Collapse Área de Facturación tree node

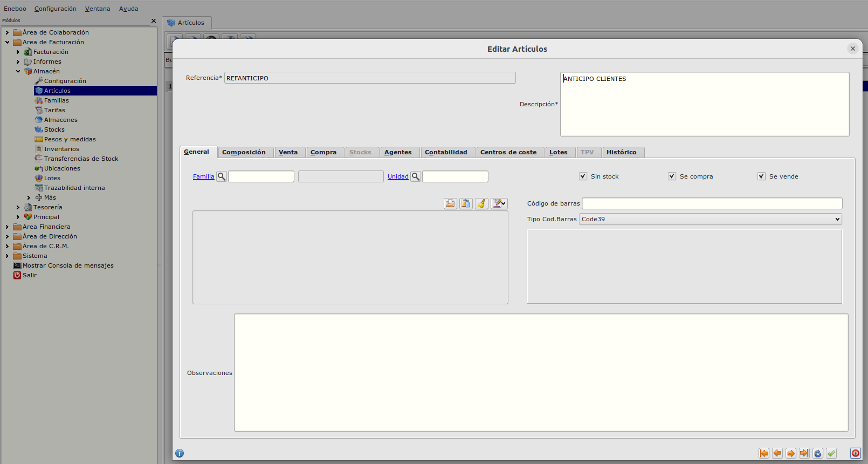(x=7, y=42)
